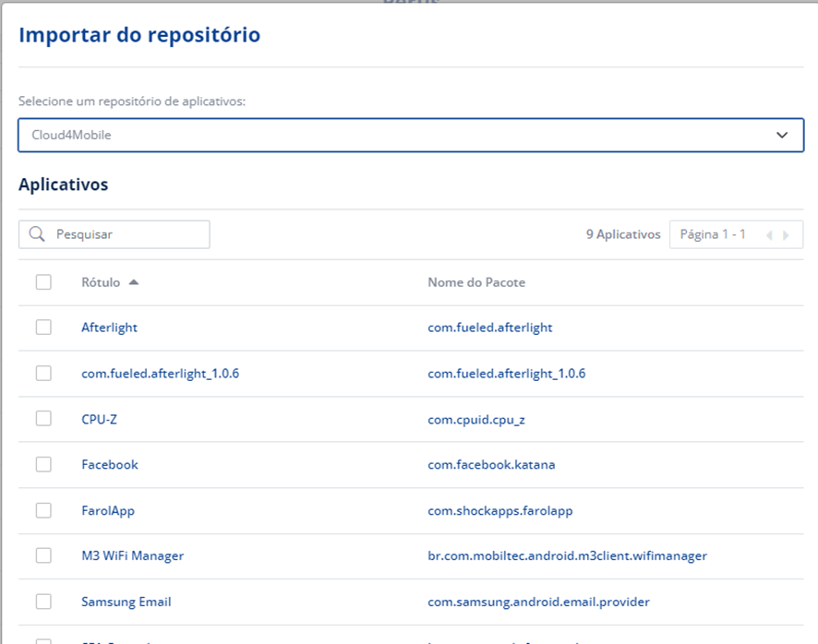The image size is (818, 644).
Task: Select the CPU-Z checkbox
Action: coord(43,419)
